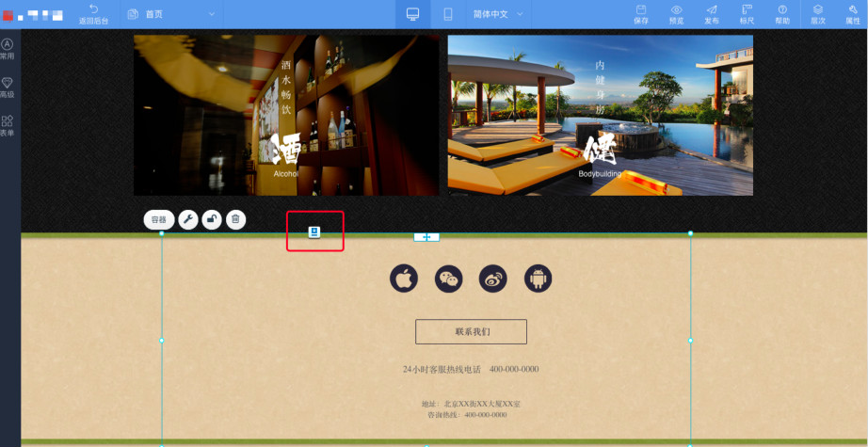The height and width of the screenshot is (447, 868).
Task: Open the 首页 page dropdown
Action: coord(169,14)
